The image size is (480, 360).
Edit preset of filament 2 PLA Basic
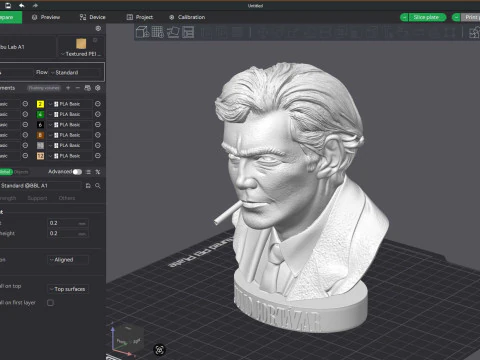click(98, 104)
